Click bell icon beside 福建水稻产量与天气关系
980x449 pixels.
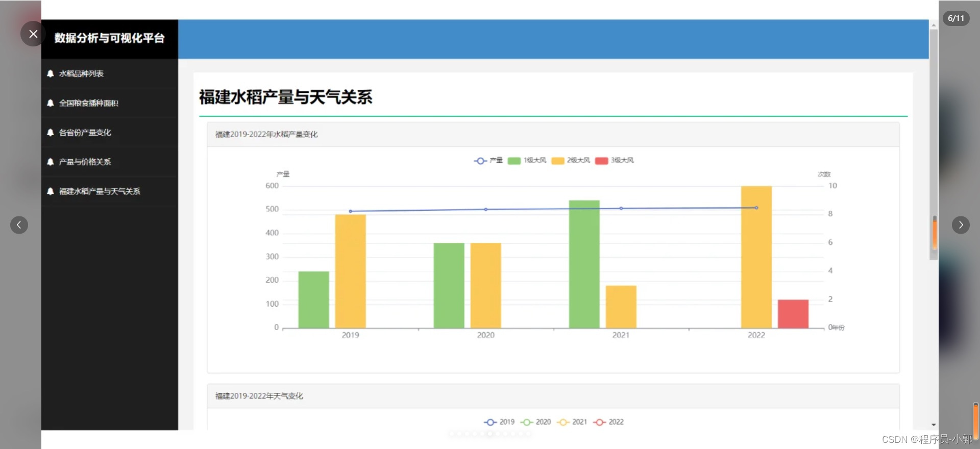[x=50, y=191]
